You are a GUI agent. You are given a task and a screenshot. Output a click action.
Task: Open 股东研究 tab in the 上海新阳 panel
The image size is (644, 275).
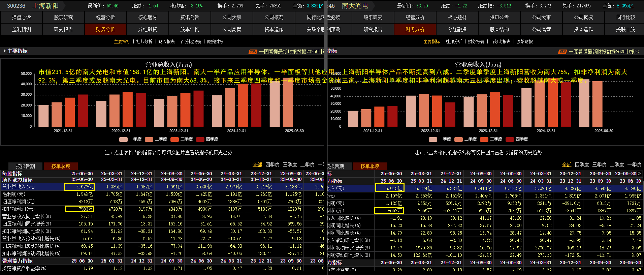[64, 17]
